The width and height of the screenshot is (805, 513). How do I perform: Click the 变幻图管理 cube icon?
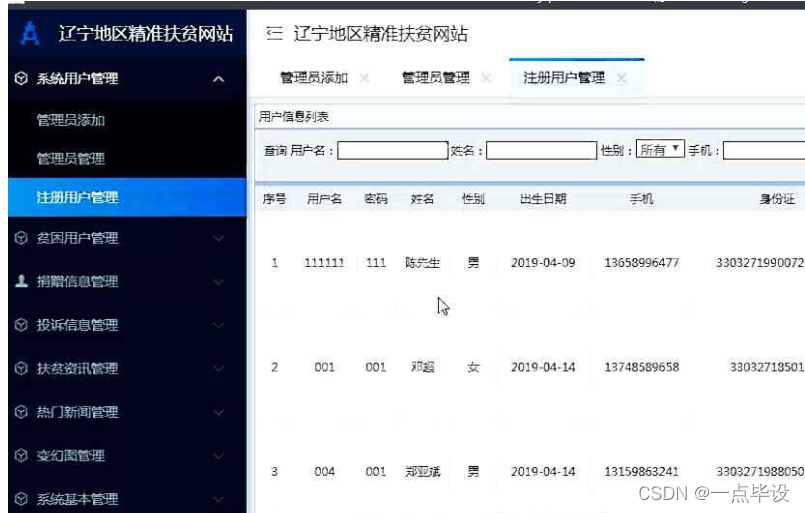pos(21,455)
